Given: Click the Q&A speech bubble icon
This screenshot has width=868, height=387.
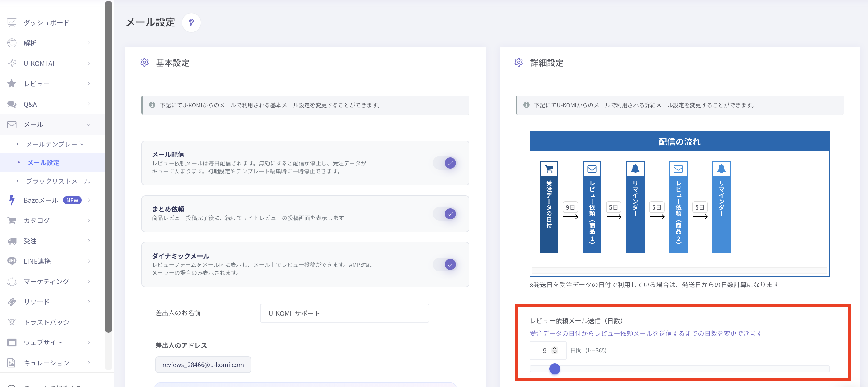Looking at the screenshot, I should click(12, 104).
